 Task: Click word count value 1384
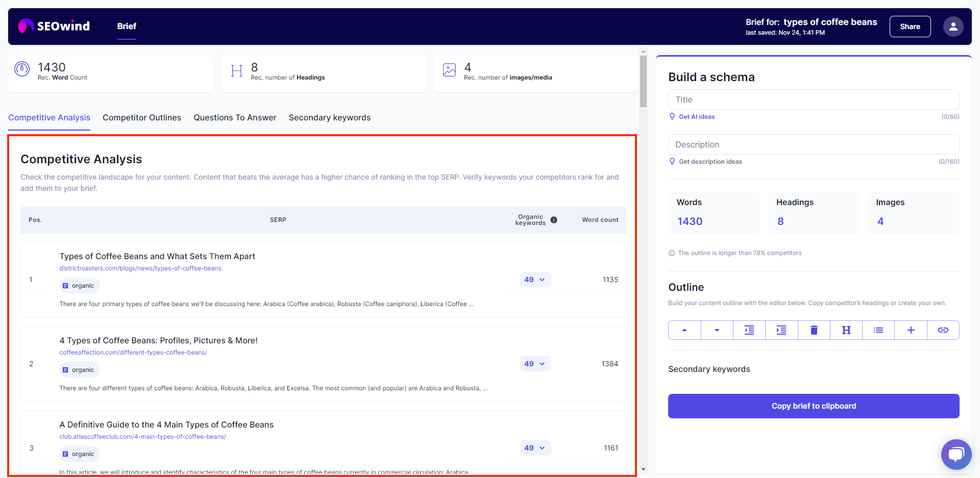[610, 364]
